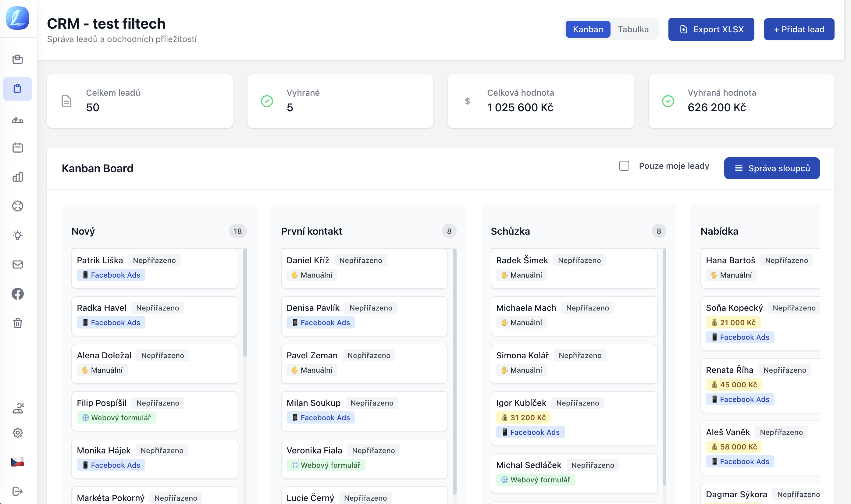Click the Webový formulář tag on Filip Pospíšil
This screenshot has height=504, width=851.
pyautogui.click(x=116, y=418)
